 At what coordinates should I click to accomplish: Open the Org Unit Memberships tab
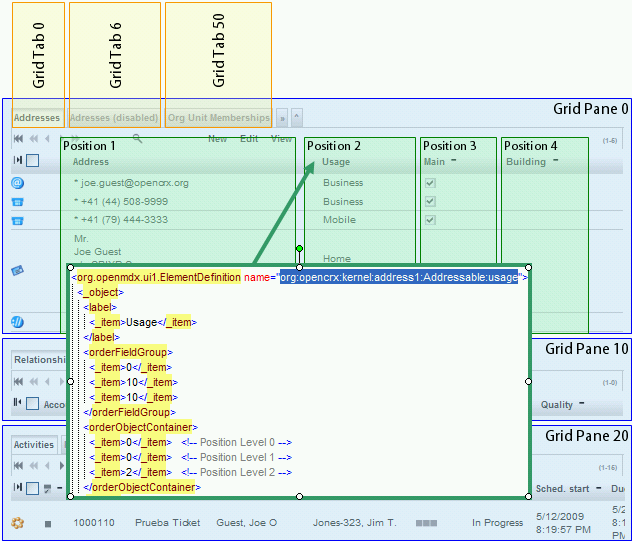[218, 118]
